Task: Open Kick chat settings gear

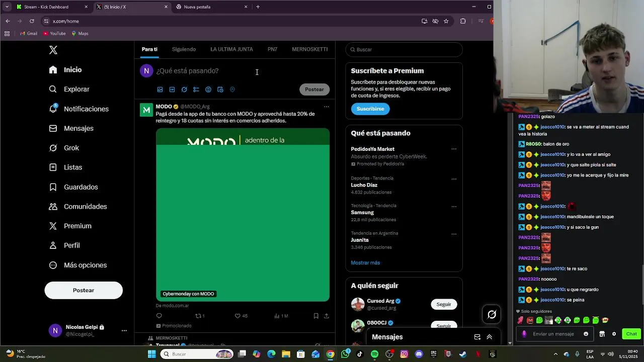Action: tap(614, 334)
